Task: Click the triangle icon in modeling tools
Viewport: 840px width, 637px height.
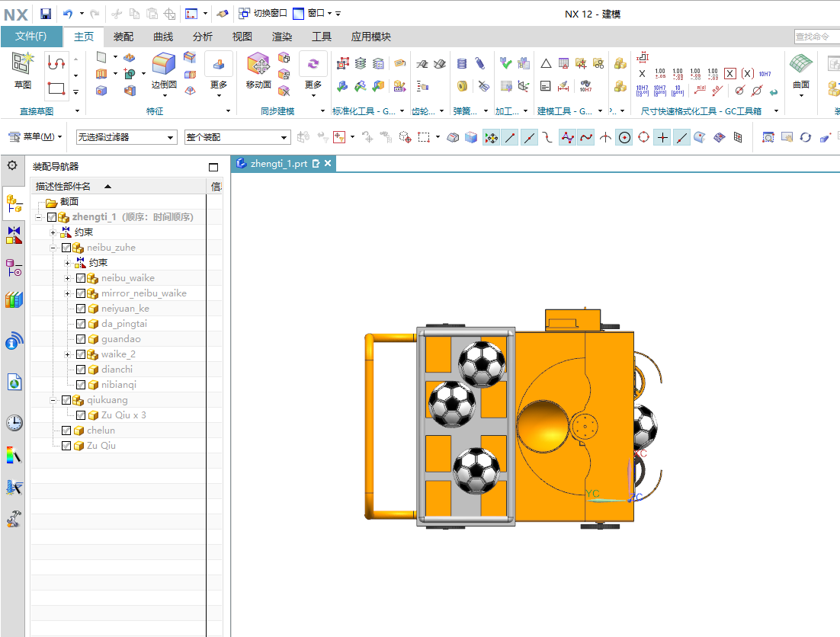Action: pos(545,64)
